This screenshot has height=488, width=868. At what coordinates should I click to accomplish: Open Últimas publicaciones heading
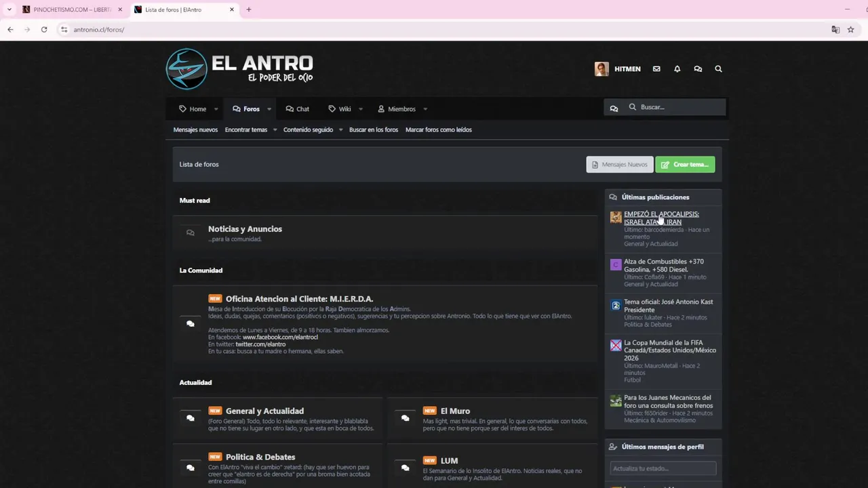coord(655,197)
